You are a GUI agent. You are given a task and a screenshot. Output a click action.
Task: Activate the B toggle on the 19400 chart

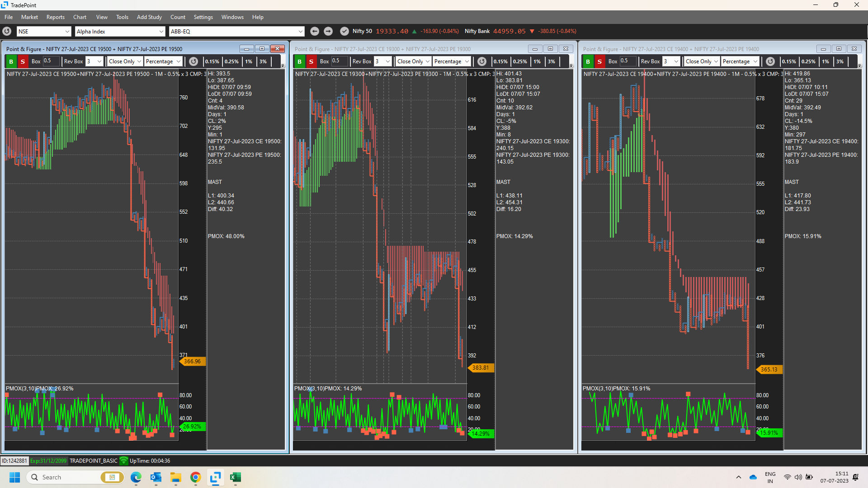pos(588,61)
